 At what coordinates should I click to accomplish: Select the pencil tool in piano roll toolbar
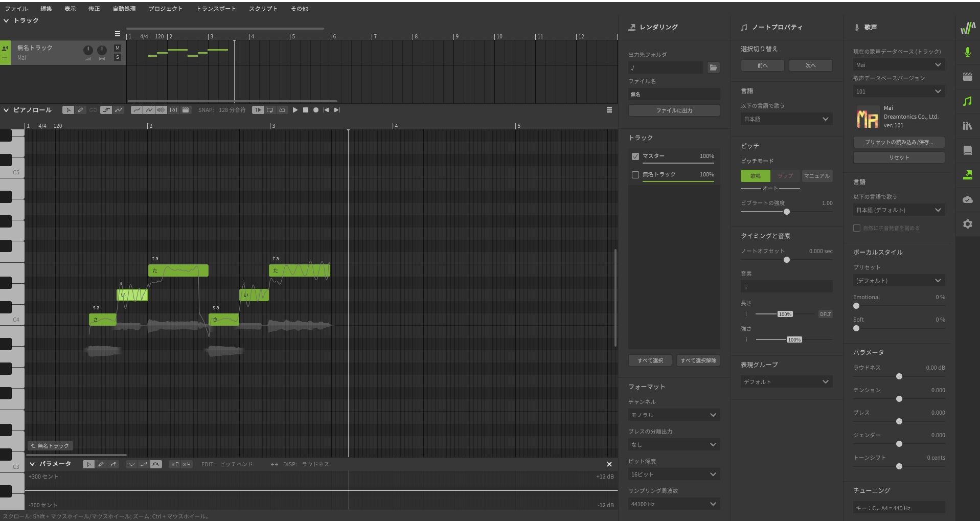coord(81,110)
